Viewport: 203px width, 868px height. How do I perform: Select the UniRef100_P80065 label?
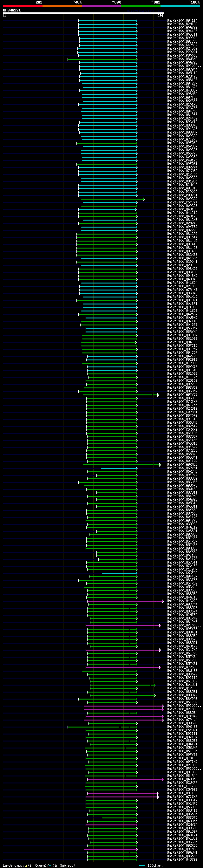(182, 56)
